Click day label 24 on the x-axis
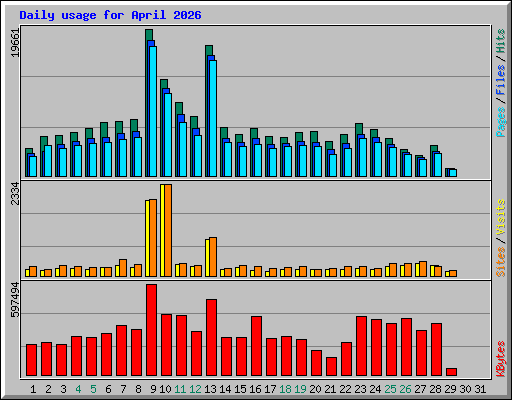 (x=375, y=389)
